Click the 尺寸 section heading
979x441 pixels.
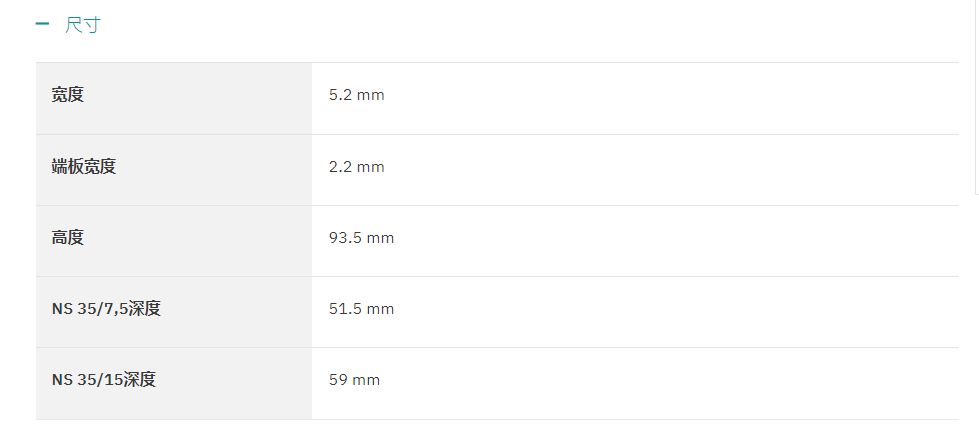pos(82,25)
